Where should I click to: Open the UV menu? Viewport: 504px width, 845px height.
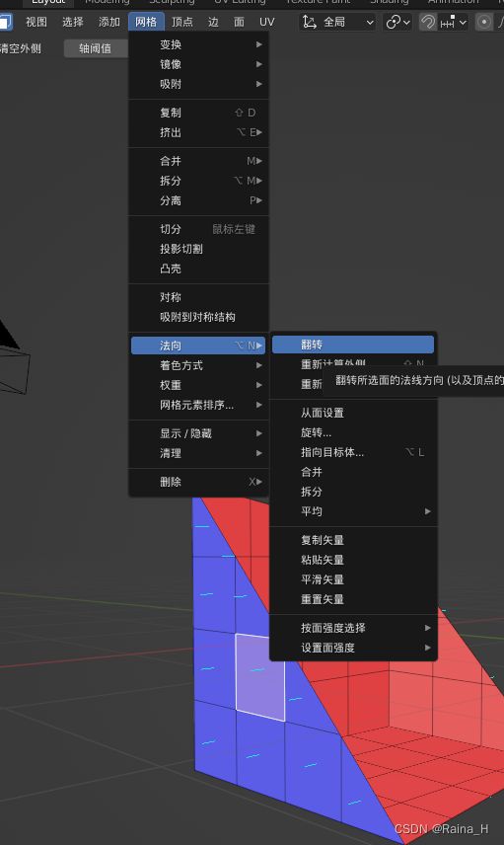click(267, 22)
